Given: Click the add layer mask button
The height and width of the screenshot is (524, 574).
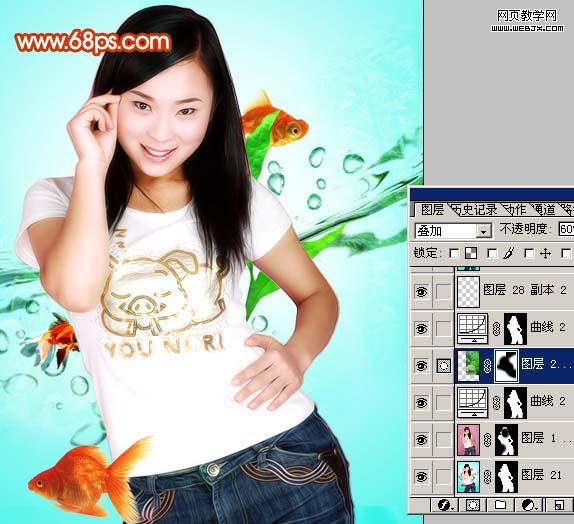Looking at the screenshot, I should tap(473, 505).
